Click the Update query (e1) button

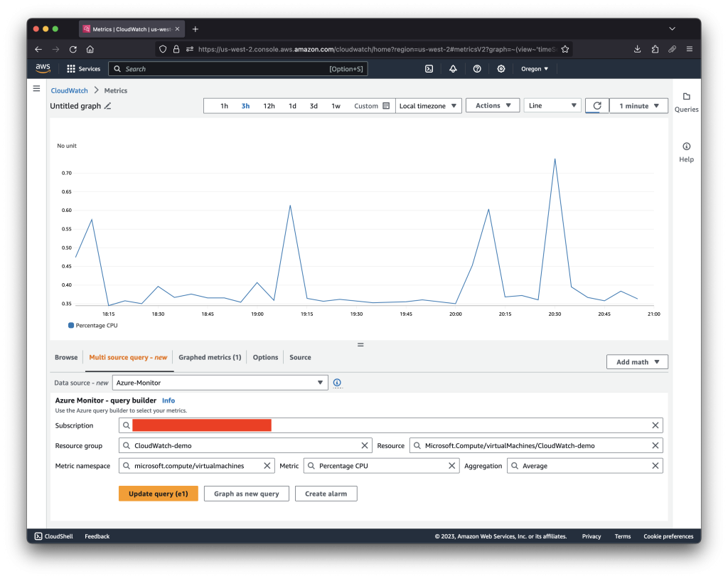coord(158,493)
